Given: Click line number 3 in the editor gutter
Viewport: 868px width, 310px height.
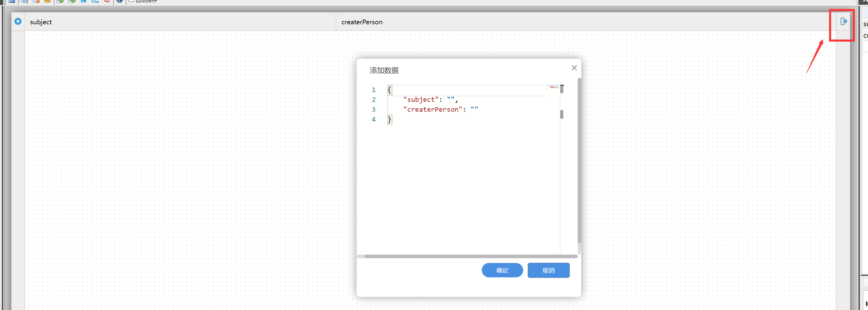Looking at the screenshot, I should (x=374, y=110).
